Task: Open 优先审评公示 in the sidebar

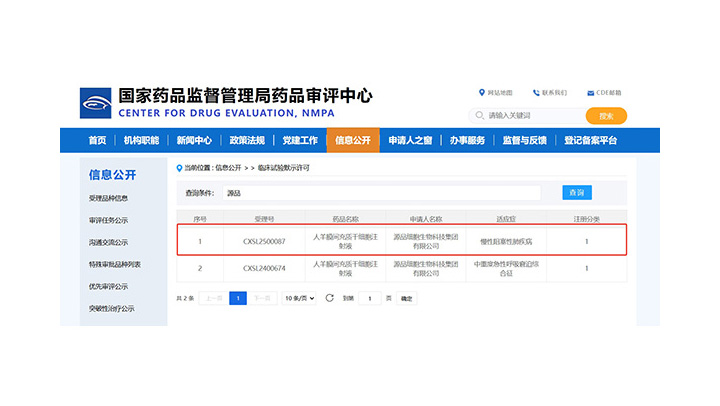Action: pos(108,287)
